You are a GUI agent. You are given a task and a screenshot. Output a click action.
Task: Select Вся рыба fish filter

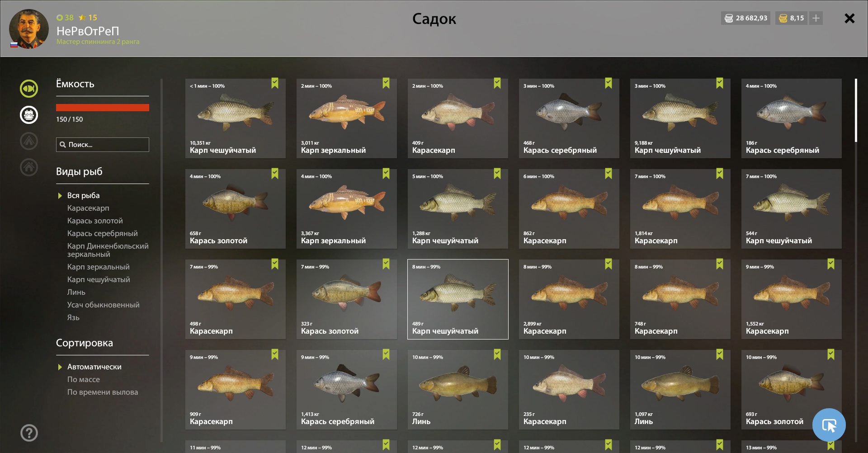(83, 195)
